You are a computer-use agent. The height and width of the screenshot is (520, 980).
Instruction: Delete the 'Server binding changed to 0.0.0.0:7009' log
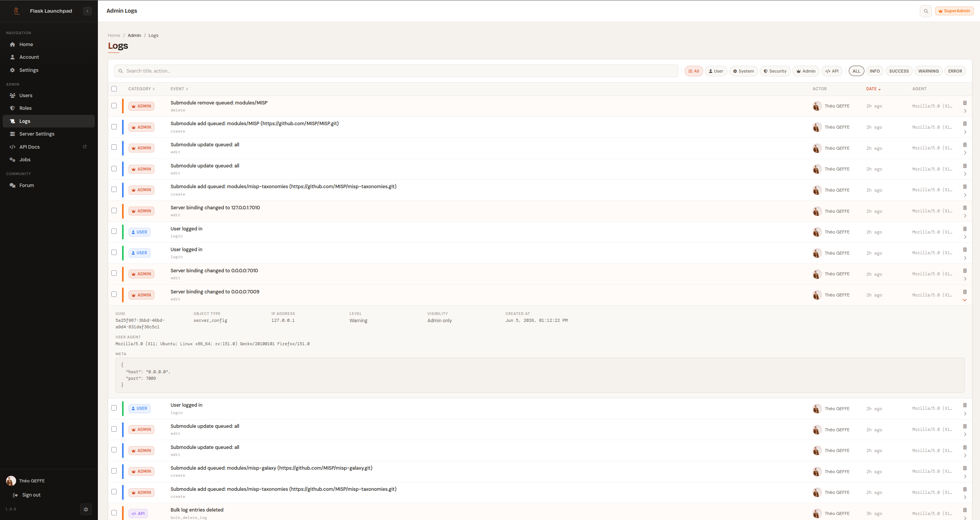965,292
